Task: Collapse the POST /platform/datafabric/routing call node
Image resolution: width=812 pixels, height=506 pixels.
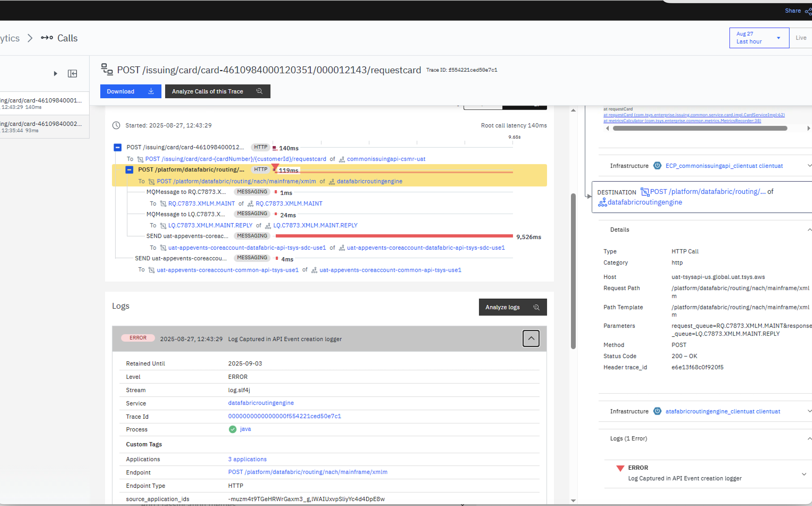Action: point(129,170)
